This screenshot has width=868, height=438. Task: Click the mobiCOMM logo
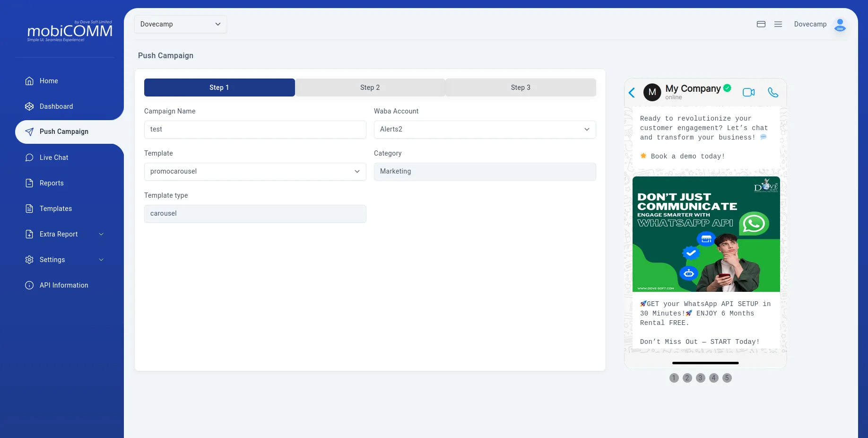(x=70, y=31)
